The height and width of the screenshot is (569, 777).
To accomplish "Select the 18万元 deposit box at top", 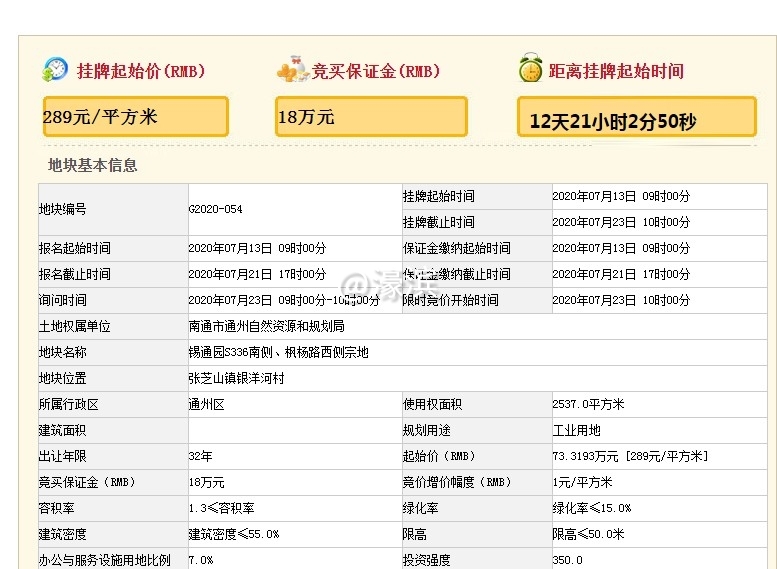I will click(370, 117).
